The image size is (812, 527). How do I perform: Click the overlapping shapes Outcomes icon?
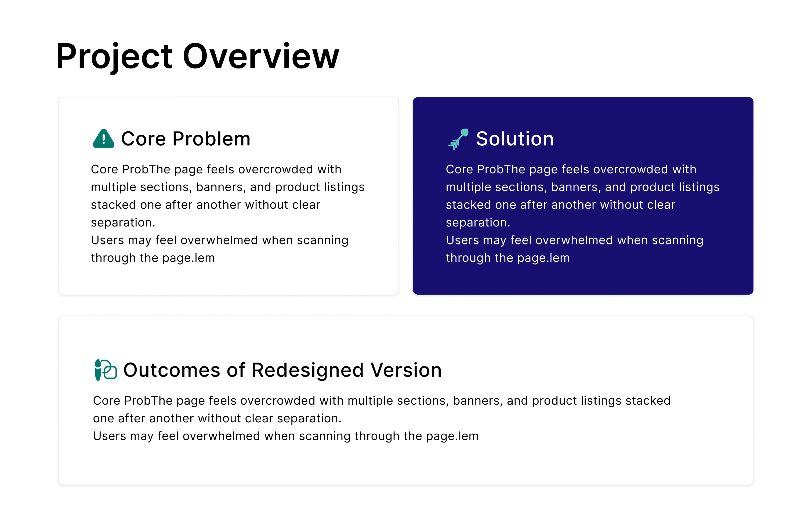[106, 369]
